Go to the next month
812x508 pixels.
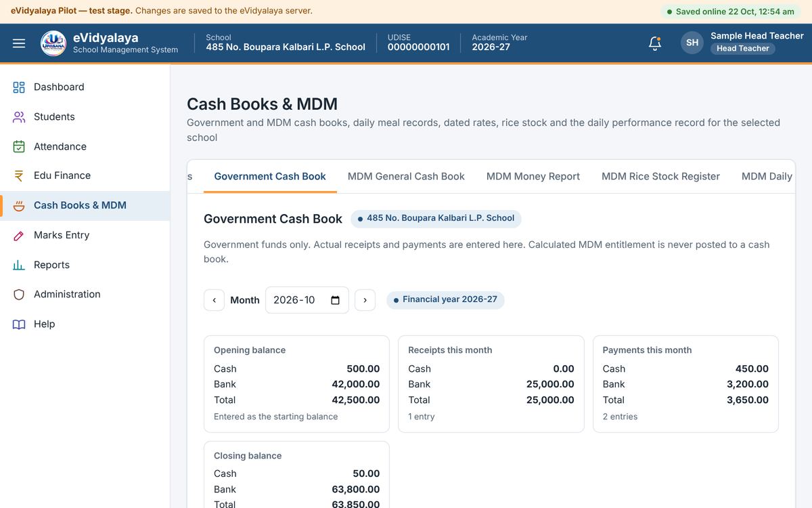pos(365,300)
